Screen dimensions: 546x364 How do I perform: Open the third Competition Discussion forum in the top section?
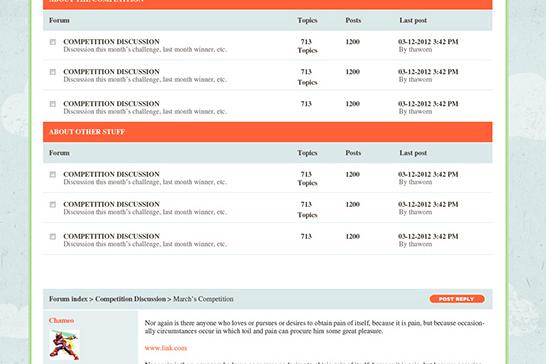click(111, 104)
